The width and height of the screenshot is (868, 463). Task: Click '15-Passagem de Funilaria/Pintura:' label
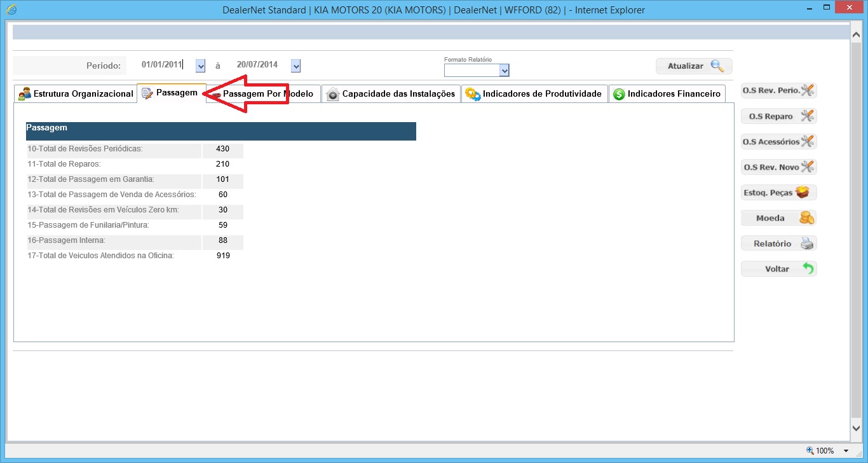[88, 225]
